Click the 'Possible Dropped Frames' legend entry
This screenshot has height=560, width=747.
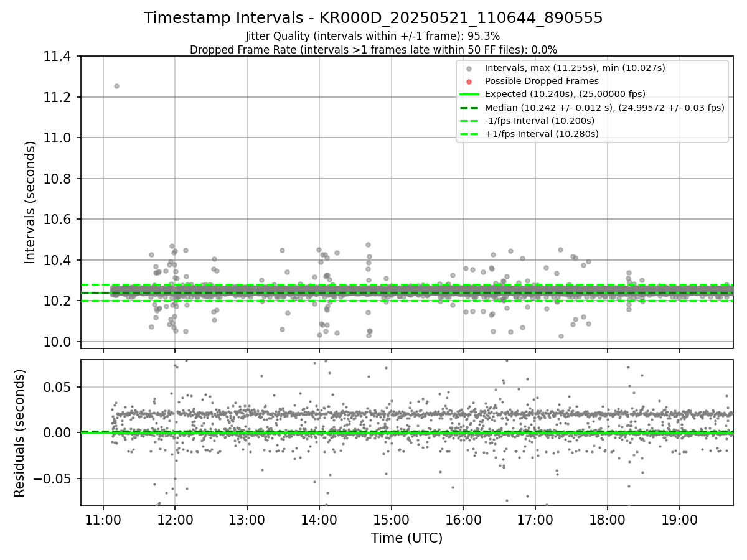(x=542, y=81)
